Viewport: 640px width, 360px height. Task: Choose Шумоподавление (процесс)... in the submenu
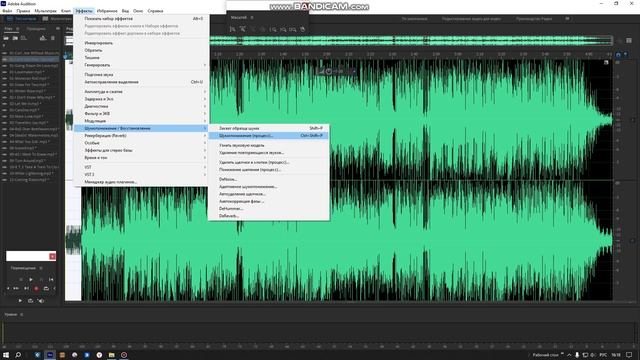(269, 136)
